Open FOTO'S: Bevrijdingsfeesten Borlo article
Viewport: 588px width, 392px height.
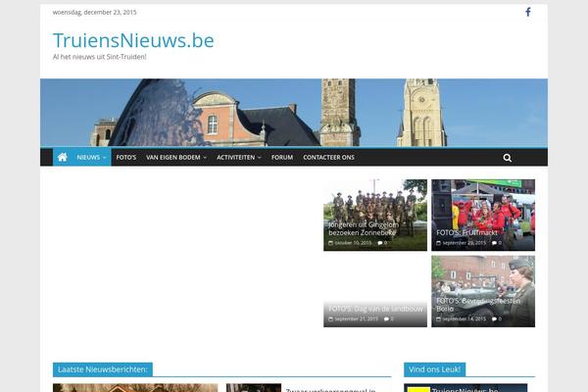478,305
